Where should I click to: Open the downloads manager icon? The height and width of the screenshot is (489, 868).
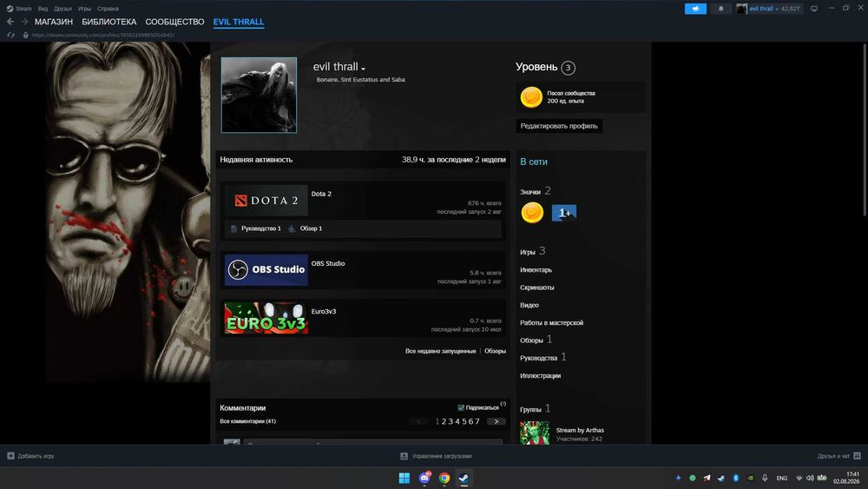[404, 456]
